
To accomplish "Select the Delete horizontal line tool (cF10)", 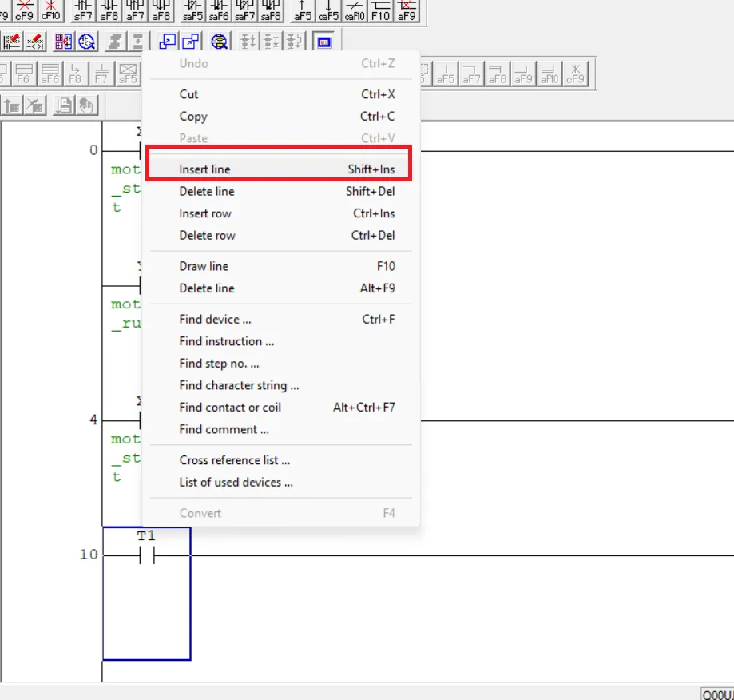I will (x=50, y=12).
